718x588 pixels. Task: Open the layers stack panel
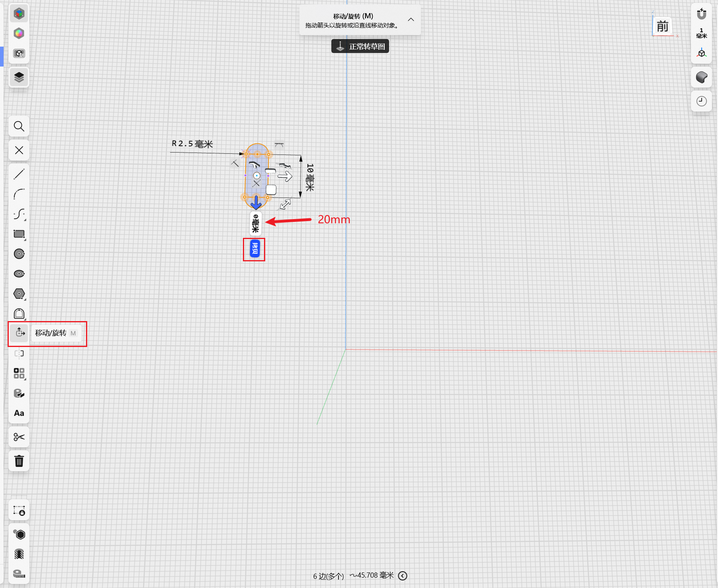(x=19, y=77)
